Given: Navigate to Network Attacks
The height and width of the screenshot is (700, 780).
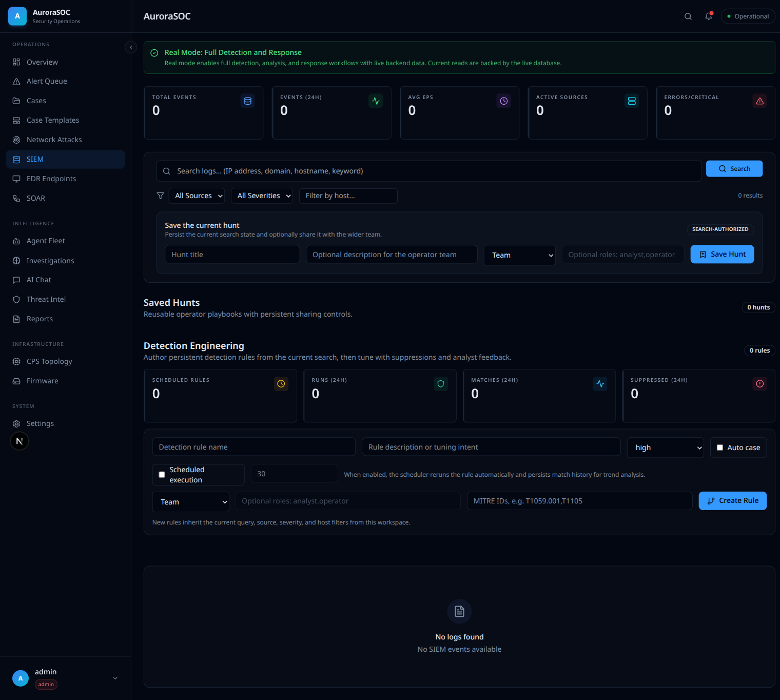Looking at the screenshot, I should point(65,140).
